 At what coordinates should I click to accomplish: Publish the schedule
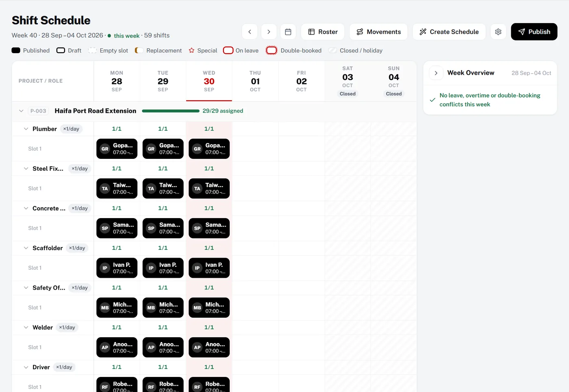point(534,32)
